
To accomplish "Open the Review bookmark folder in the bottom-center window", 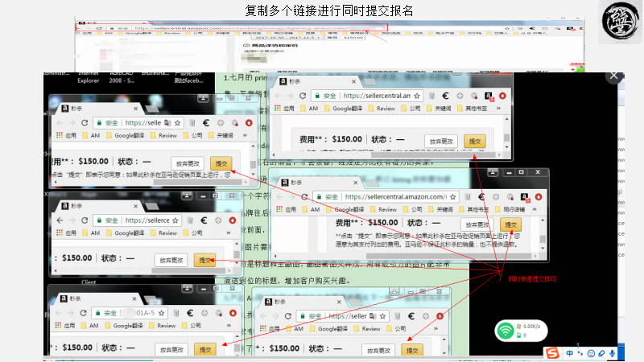I will (x=367, y=329).
